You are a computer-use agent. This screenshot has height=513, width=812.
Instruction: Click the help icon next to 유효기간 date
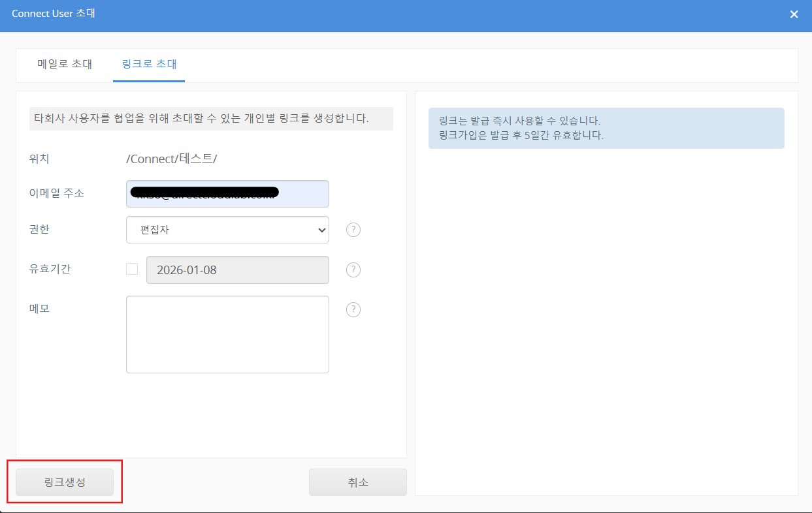tap(353, 270)
